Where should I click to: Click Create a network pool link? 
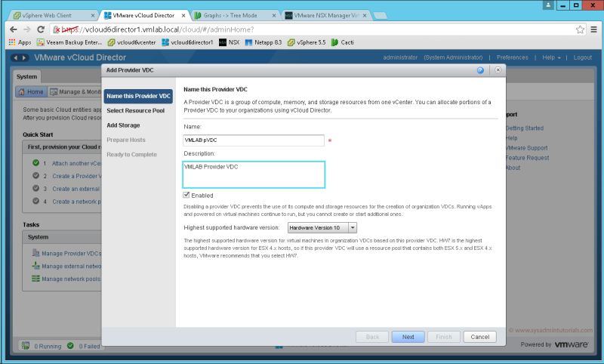[77, 202]
